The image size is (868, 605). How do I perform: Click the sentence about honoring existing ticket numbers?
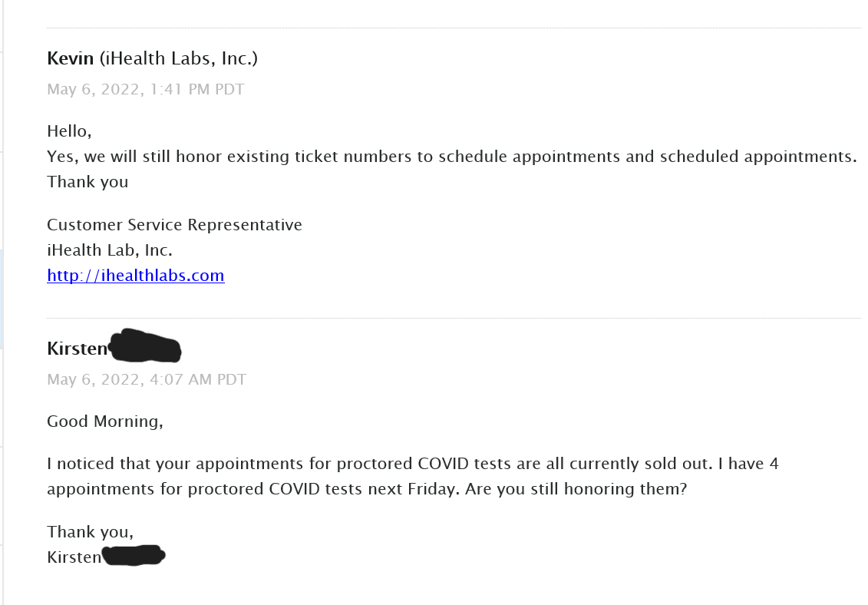click(x=452, y=157)
